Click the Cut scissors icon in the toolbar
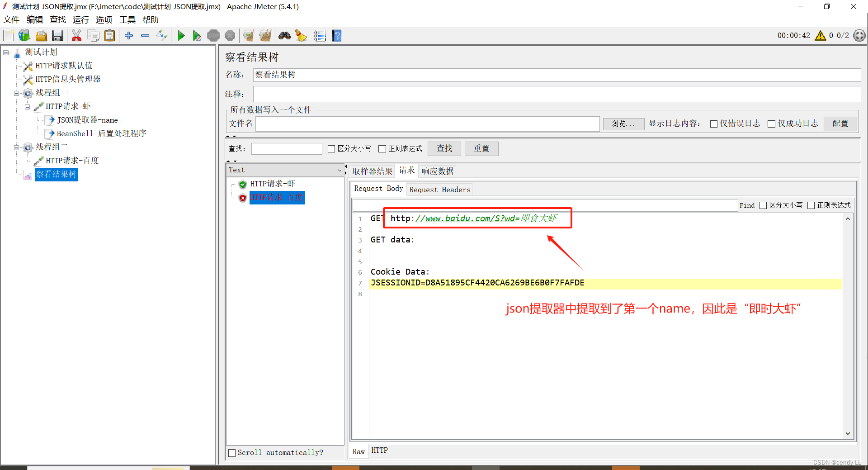 77,35
